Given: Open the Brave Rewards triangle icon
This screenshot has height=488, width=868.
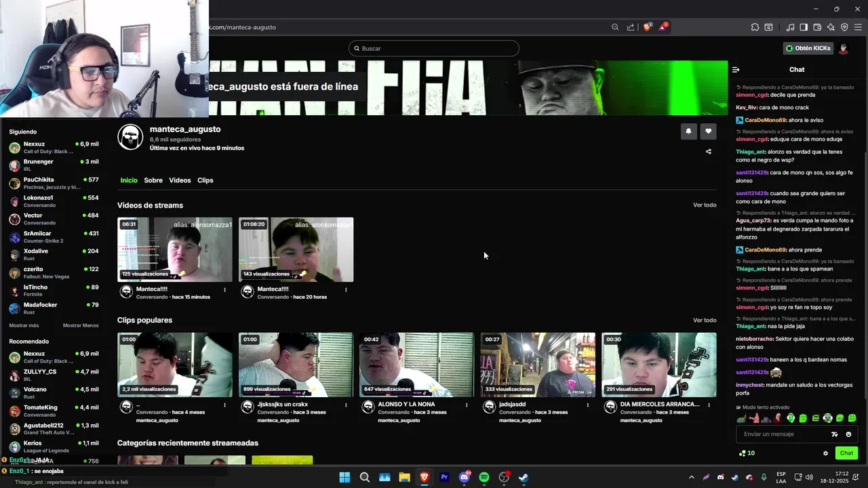Looking at the screenshot, I should tap(664, 27).
